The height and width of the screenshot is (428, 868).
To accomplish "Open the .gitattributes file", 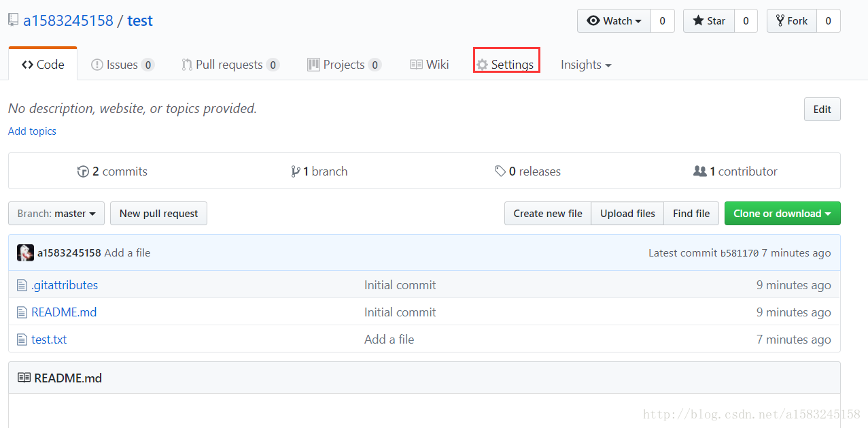I will pyautogui.click(x=65, y=285).
